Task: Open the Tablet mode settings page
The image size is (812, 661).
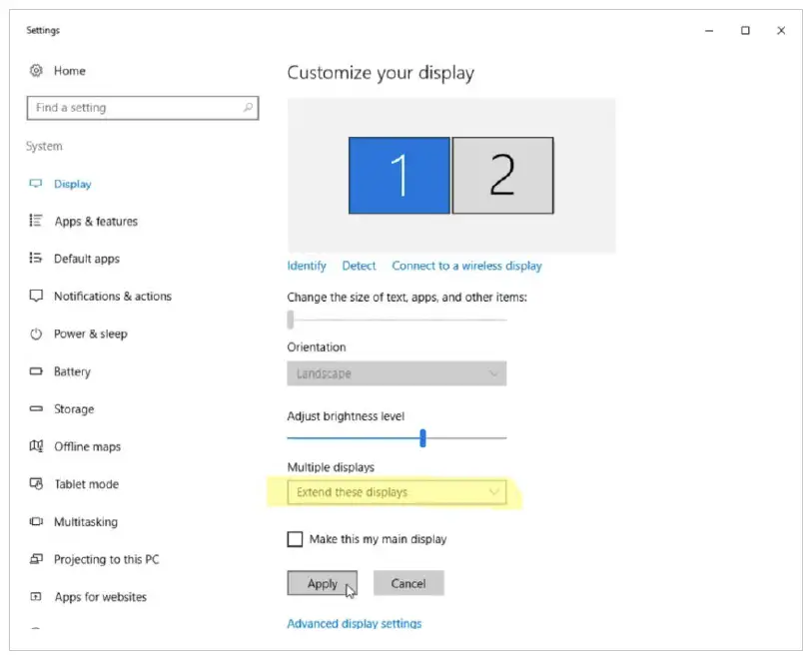Action: click(86, 484)
